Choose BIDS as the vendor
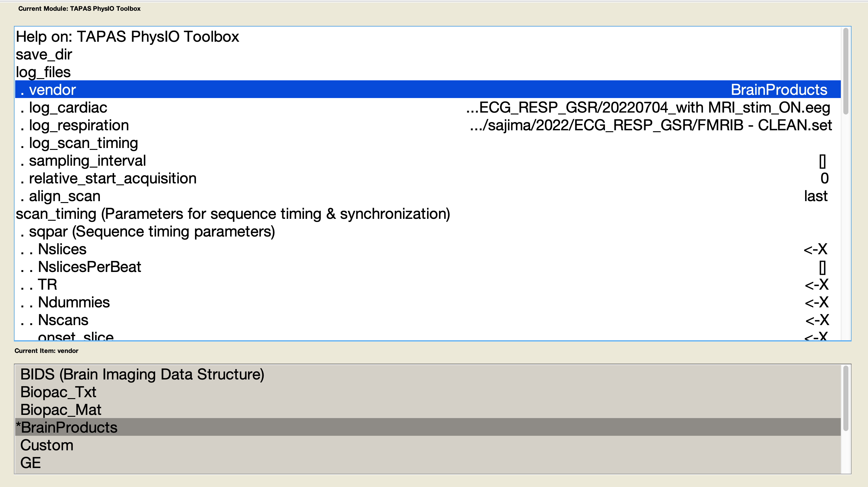The height and width of the screenshot is (487, 868). (x=142, y=374)
